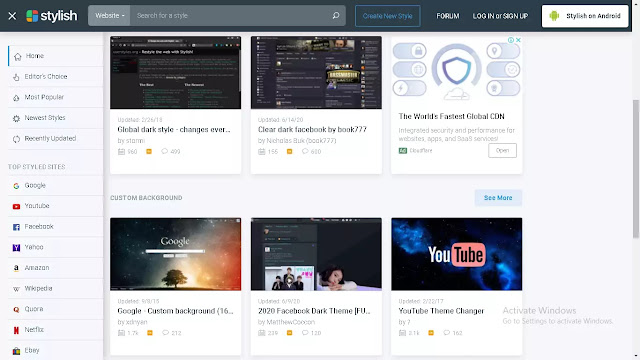The width and height of the screenshot is (640, 360).
Task: Open author xdnyan profile
Action: click(137, 322)
